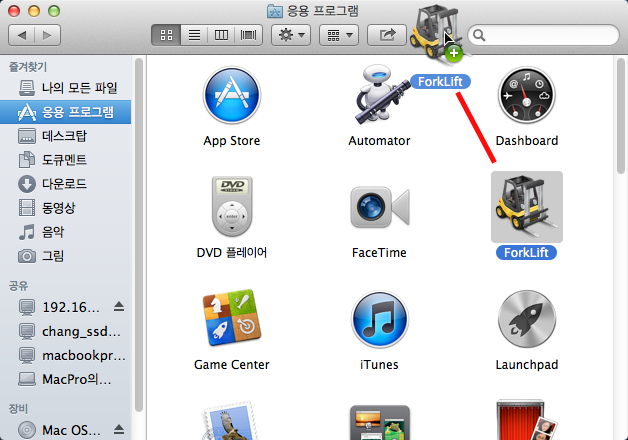The height and width of the screenshot is (440, 628).
Task: Select the Photo Booth curtain icon
Action: coord(527,420)
